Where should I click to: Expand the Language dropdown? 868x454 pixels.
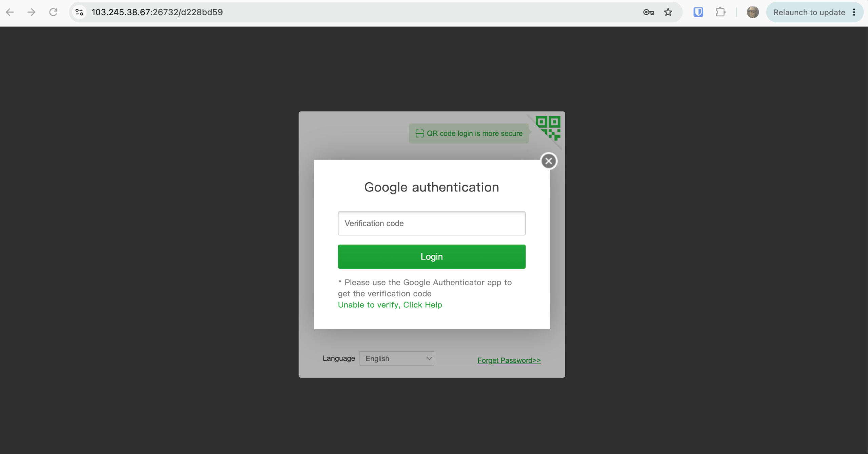coord(397,358)
